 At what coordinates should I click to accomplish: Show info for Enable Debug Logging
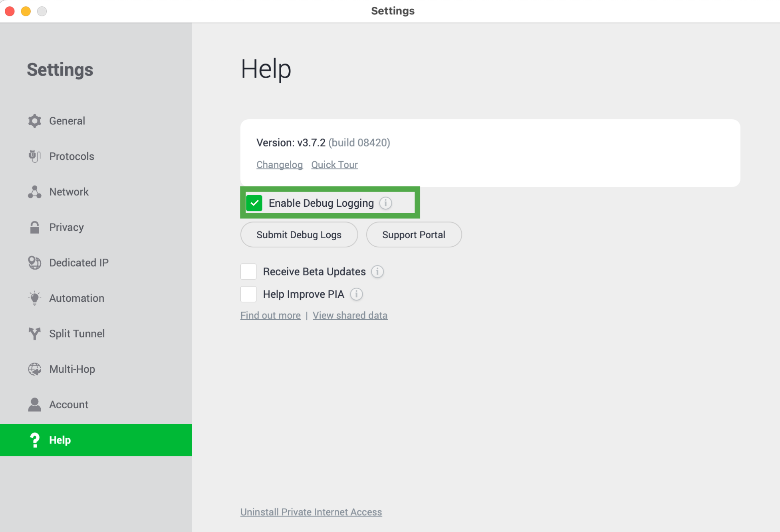[386, 203]
